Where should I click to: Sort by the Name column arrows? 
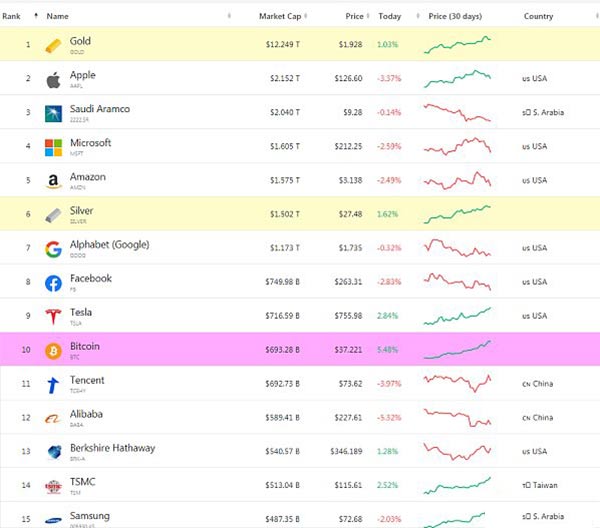[x=229, y=16]
